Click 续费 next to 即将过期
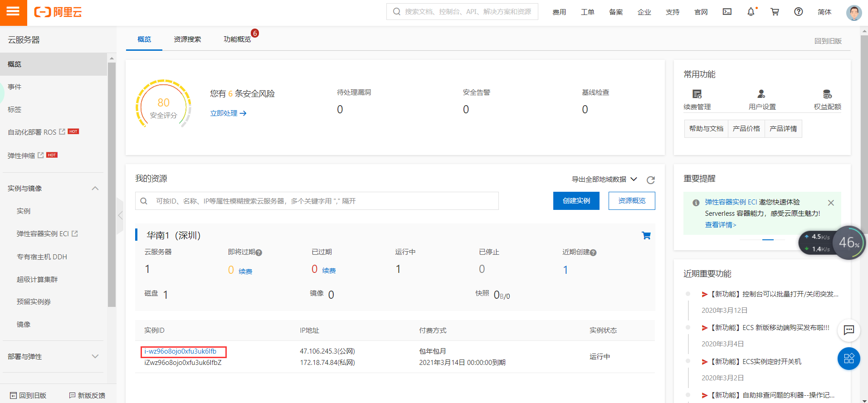The height and width of the screenshot is (403, 868). coord(245,272)
